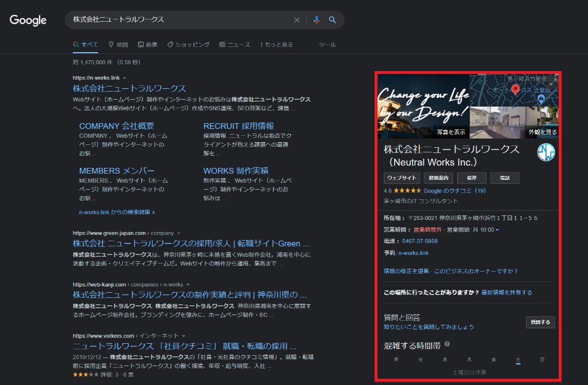Click the Neutral Works circular logo in the panel
Viewport: 588px width, 385px height.
(x=546, y=152)
